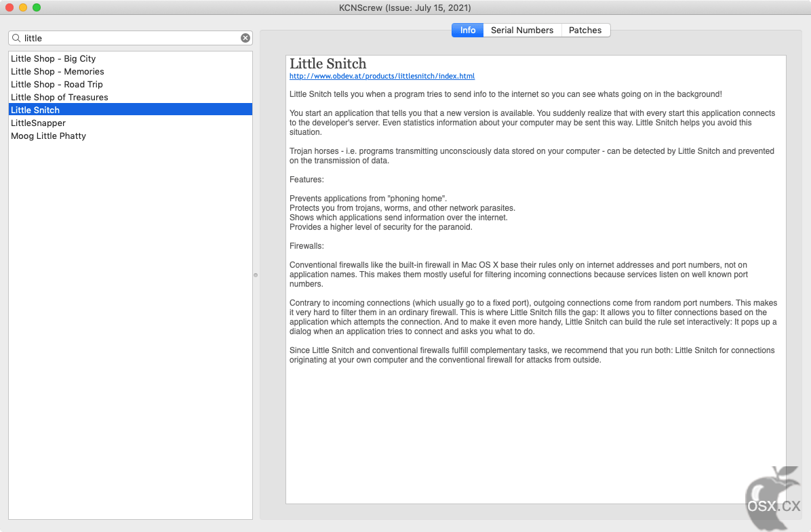The image size is (811, 532).
Task: Choose "Little Shop - Road Trip" entry
Action: (130, 84)
